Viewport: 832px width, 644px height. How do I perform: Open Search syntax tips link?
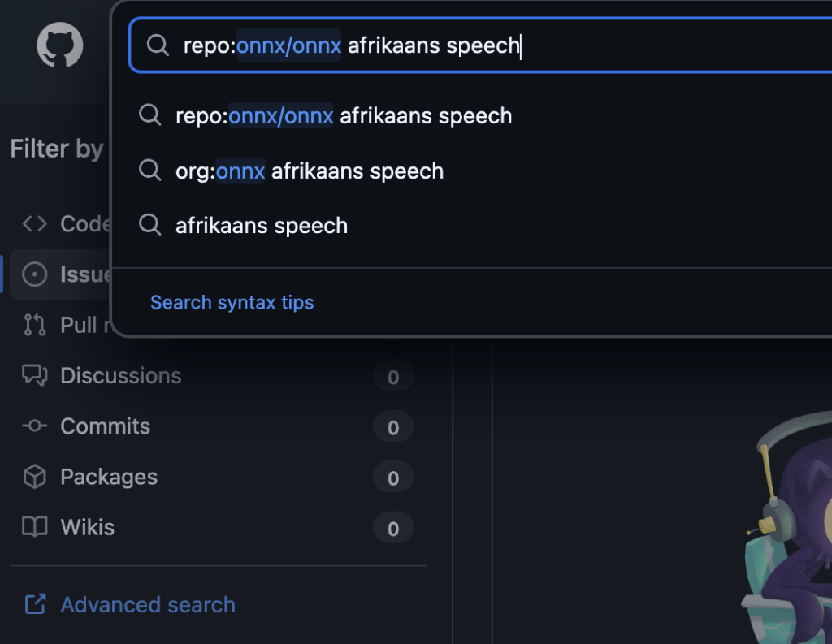tap(232, 303)
